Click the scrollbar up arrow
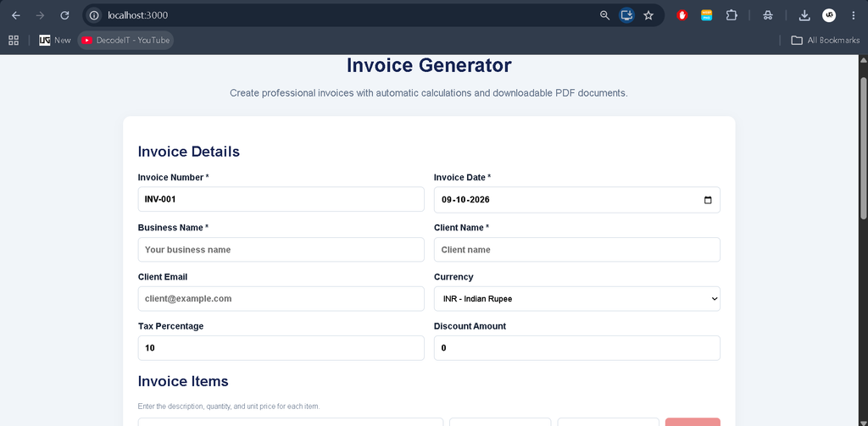Viewport: 868px width, 426px height. (x=863, y=60)
